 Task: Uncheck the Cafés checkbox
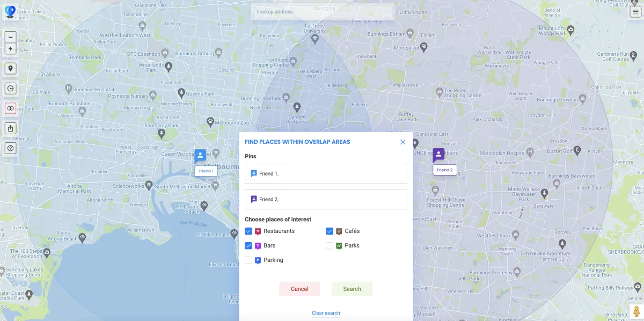pyautogui.click(x=330, y=231)
